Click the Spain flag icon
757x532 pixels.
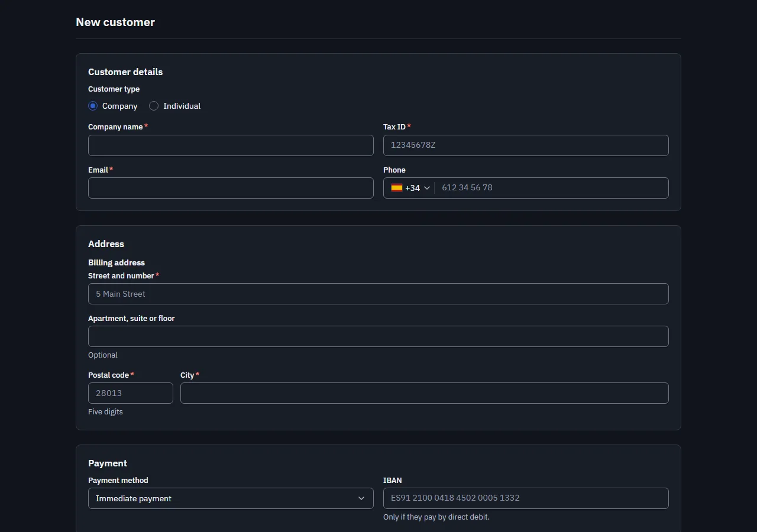click(397, 188)
